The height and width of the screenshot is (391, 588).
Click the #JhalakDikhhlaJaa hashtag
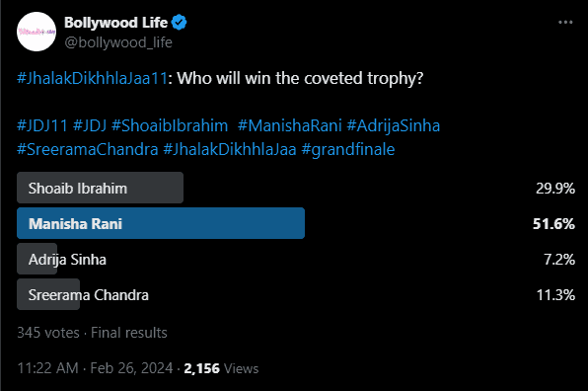[x=230, y=149]
